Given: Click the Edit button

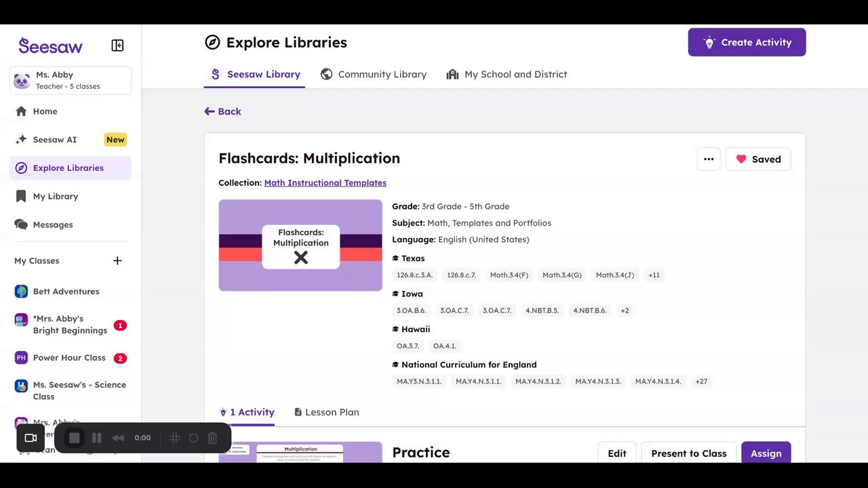Looking at the screenshot, I should point(617,453).
